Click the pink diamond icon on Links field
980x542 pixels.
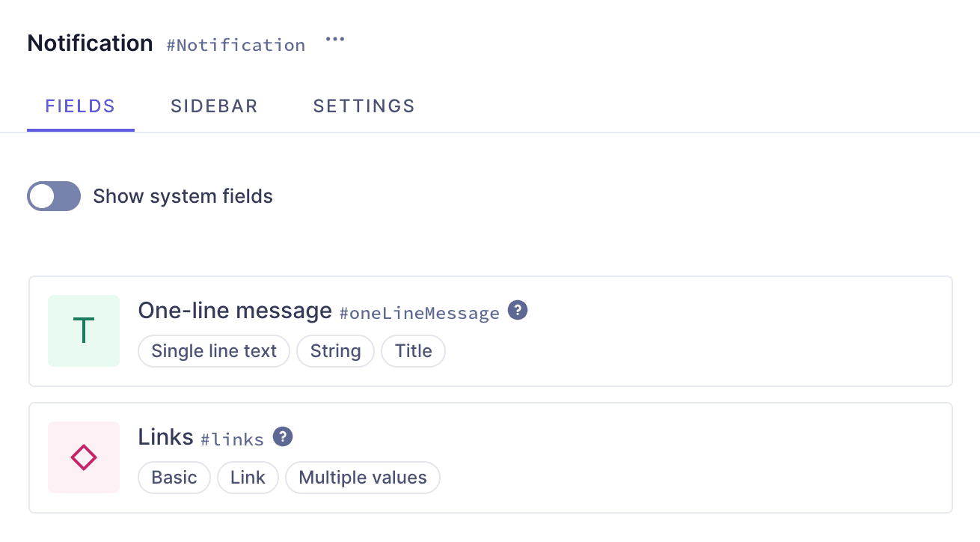tap(83, 457)
